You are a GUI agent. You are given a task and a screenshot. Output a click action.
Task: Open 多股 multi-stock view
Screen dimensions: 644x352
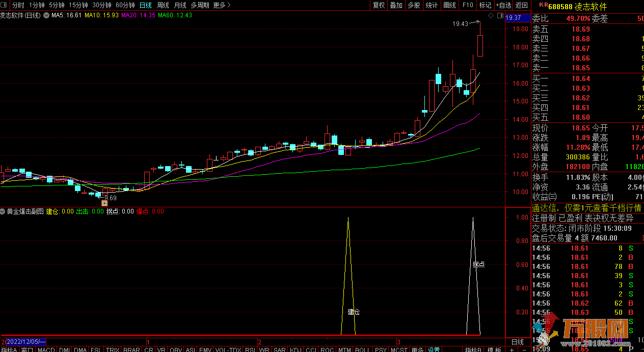pos(414,5)
